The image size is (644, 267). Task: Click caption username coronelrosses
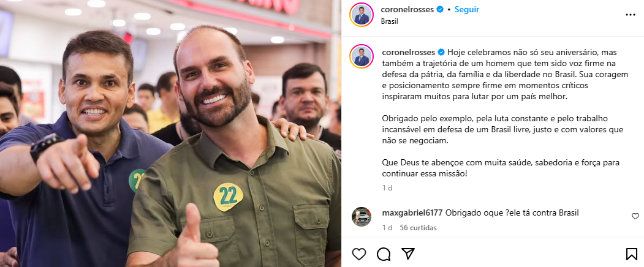pyautogui.click(x=409, y=52)
